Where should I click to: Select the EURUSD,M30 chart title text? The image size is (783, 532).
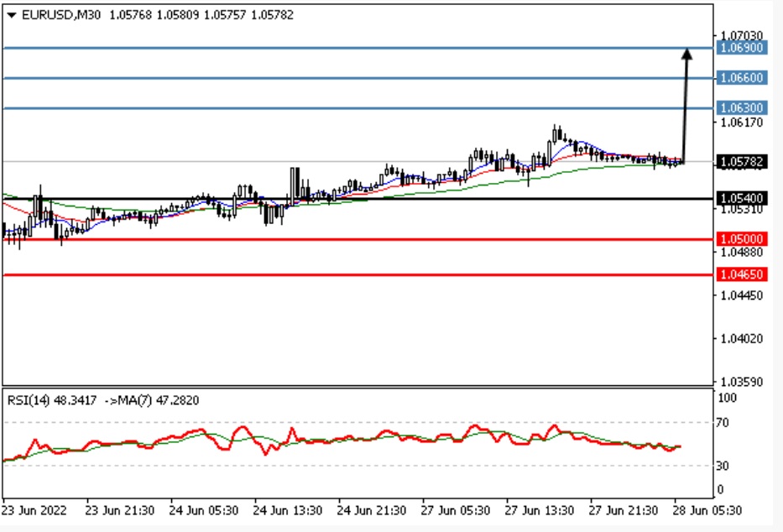point(61,15)
